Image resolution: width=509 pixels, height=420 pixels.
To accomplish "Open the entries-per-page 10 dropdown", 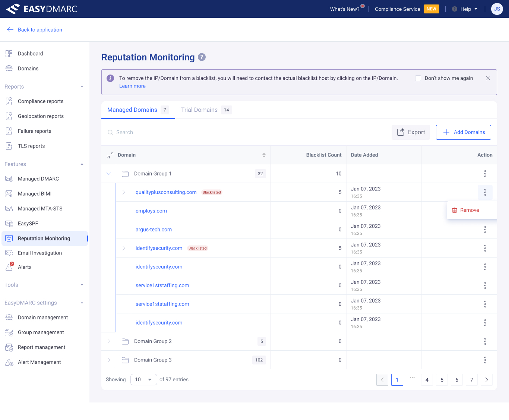I will (x=144, y=380).
